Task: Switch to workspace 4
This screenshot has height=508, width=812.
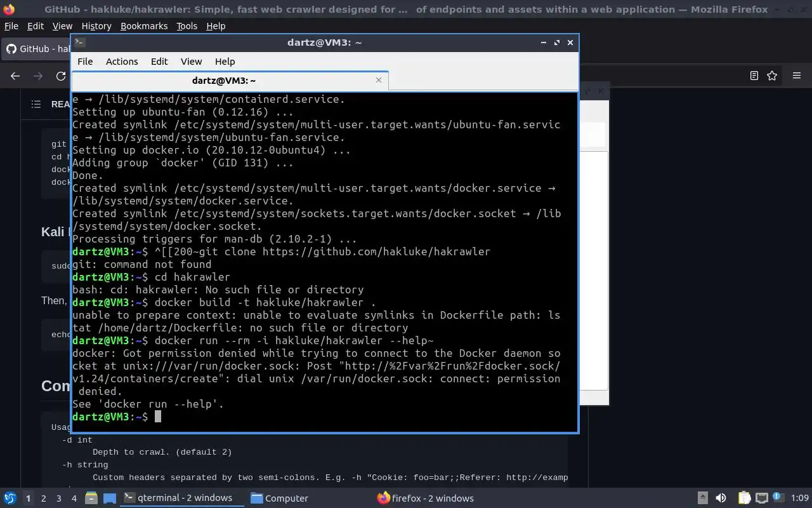Action: (74, 498)
